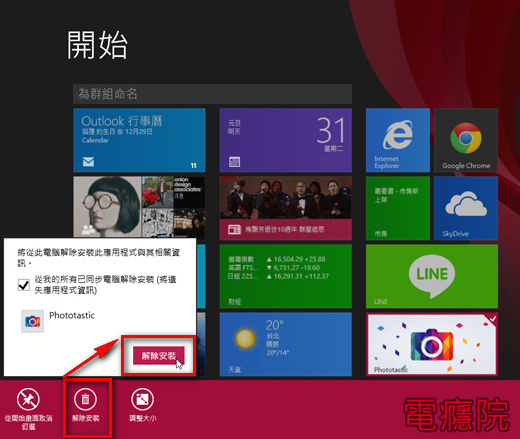The height and width of the screenshot is (439, 520).
Task: Open the Outlook Calendar mail tile
Action: [139, 140]
